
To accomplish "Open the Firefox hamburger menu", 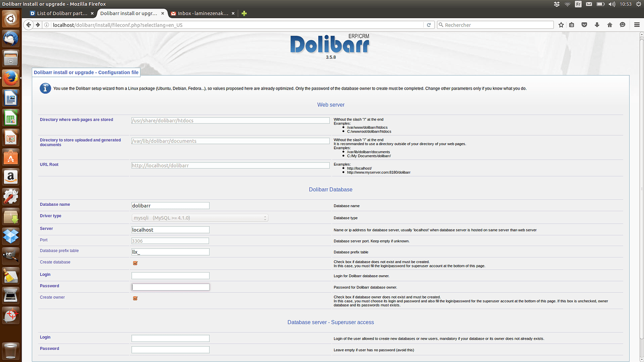I will 637,25.
